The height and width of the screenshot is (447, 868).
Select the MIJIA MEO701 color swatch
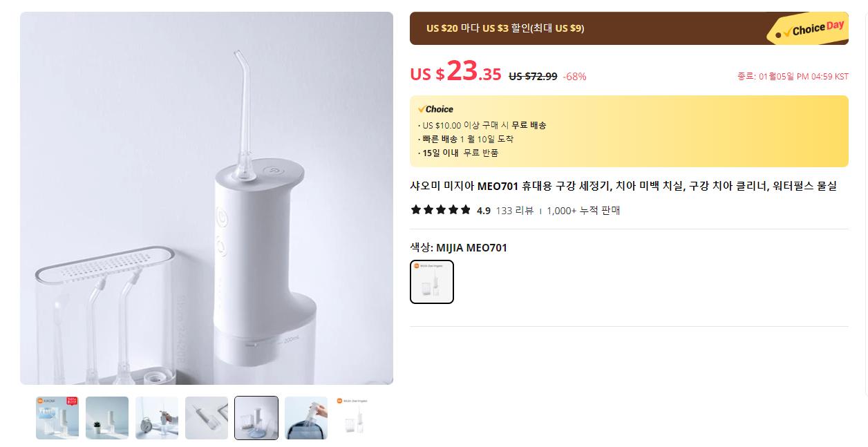(x=432, y=282)
